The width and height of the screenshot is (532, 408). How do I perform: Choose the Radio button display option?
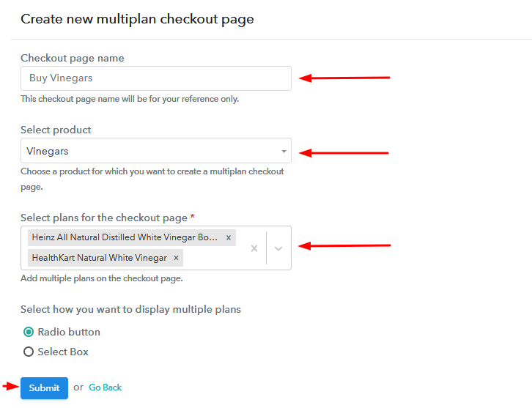29,332
